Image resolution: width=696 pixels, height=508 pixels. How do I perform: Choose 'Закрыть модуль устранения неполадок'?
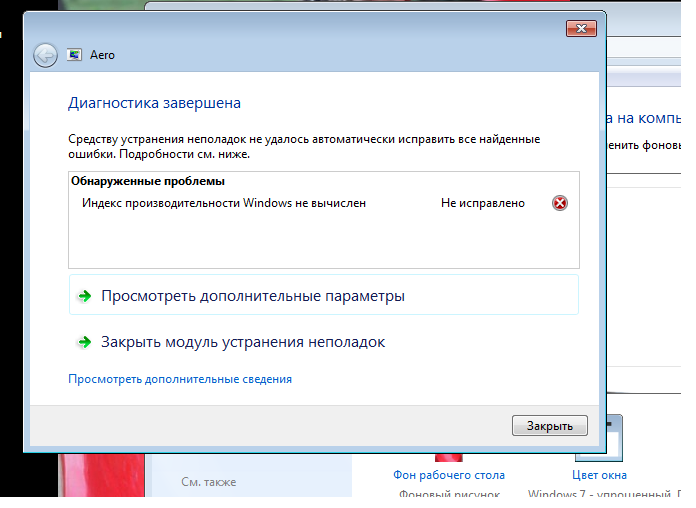coord(243,342)
